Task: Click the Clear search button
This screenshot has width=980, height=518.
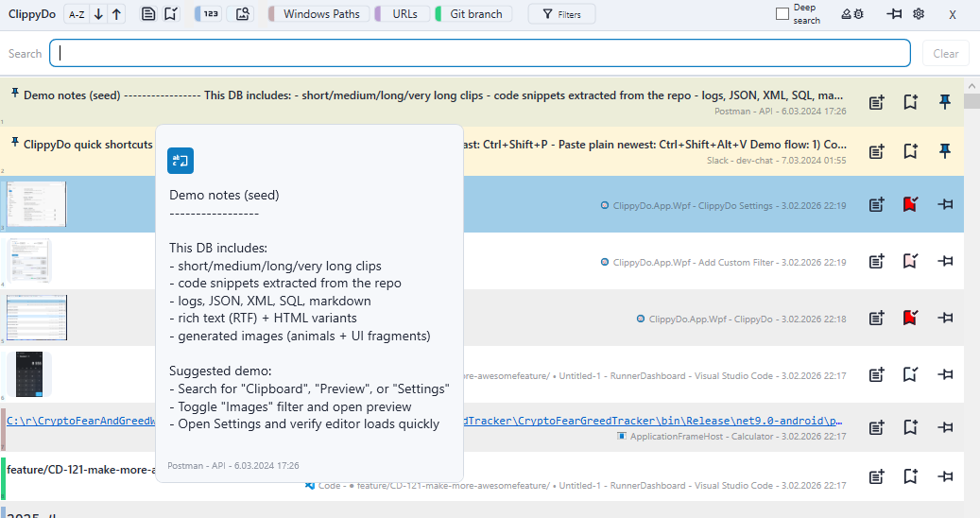Action: point(946,54)
